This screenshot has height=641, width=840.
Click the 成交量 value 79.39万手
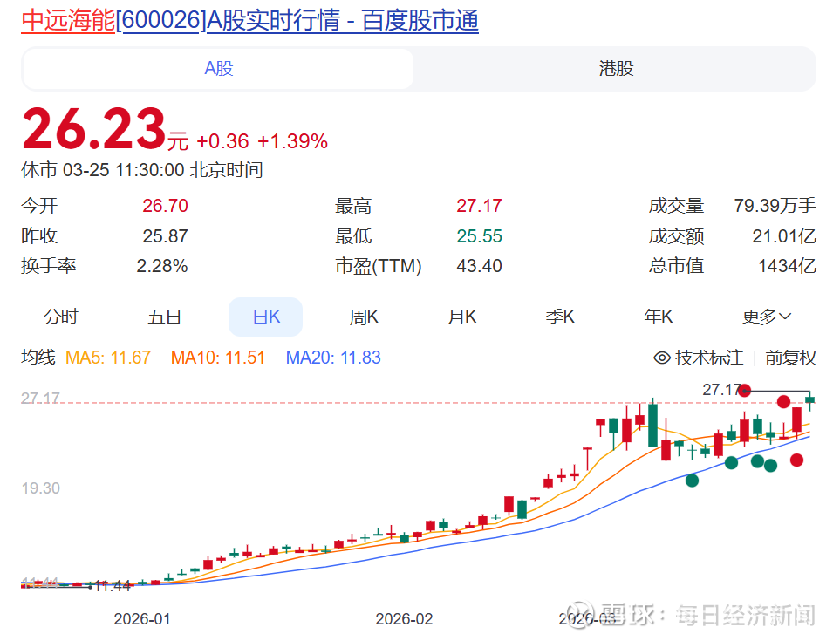pyautogui.click(x=775, y=206)
